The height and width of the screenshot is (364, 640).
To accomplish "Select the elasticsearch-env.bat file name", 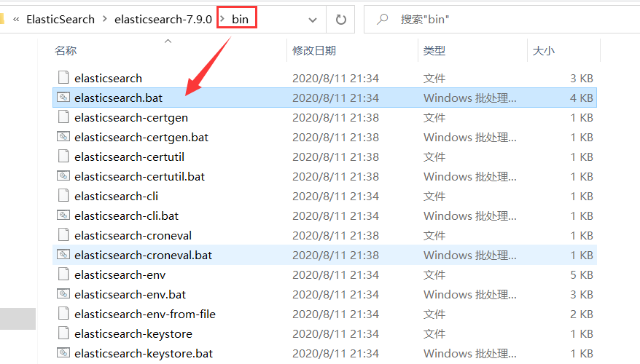I will 130,294.
